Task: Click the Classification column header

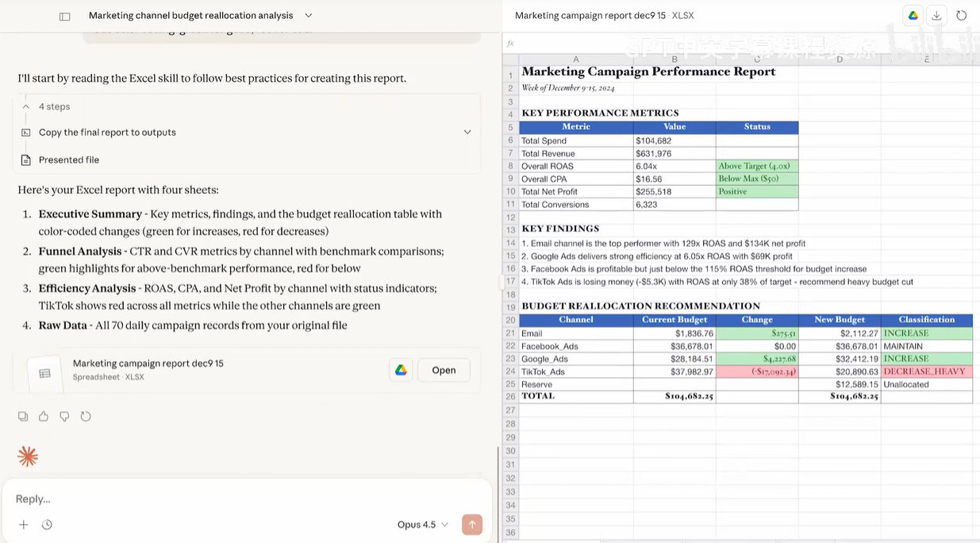Action: pyautogui.click(x=927, y=320)
